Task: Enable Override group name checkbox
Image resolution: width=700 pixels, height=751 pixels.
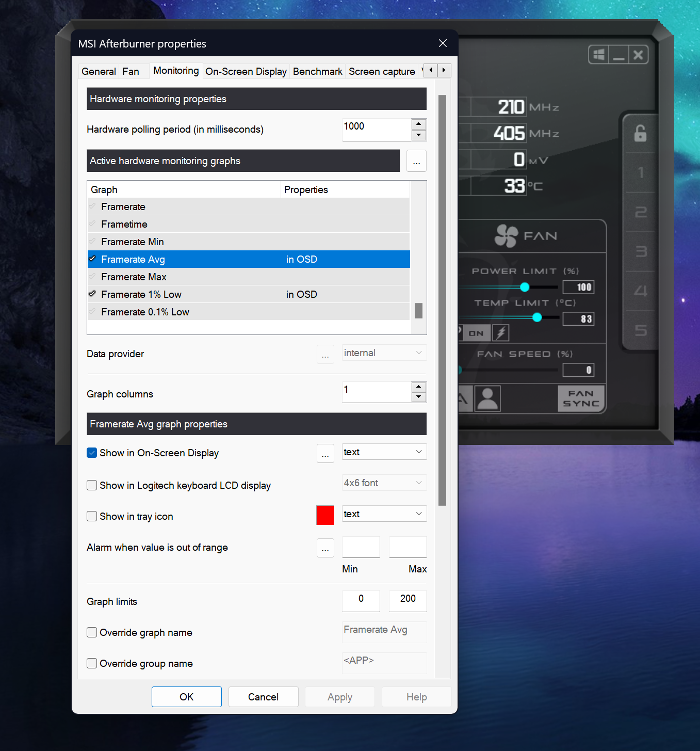Action: point(92,663)
